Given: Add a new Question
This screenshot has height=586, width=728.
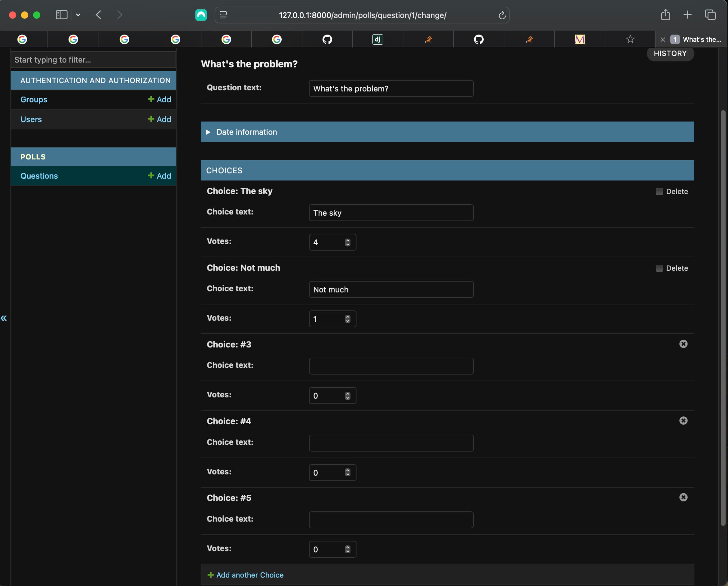Looking at the screenshot, I should 159,176.
